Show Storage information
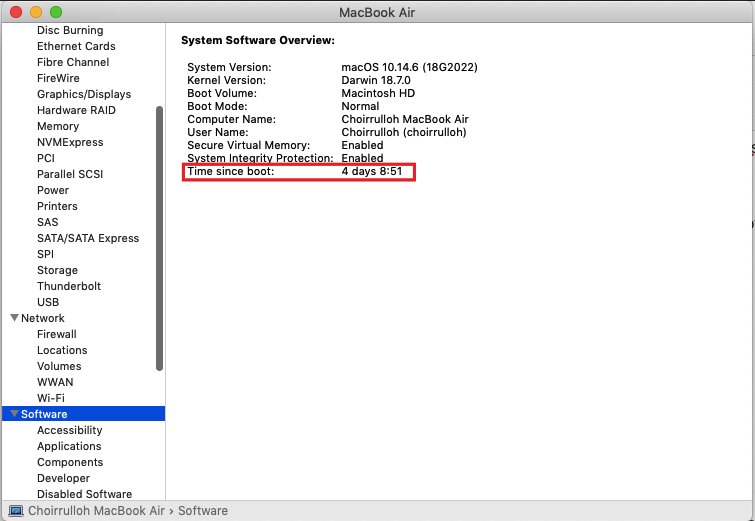Image resolution: width=755 pixels, height=521 pixels. (57, 270)
